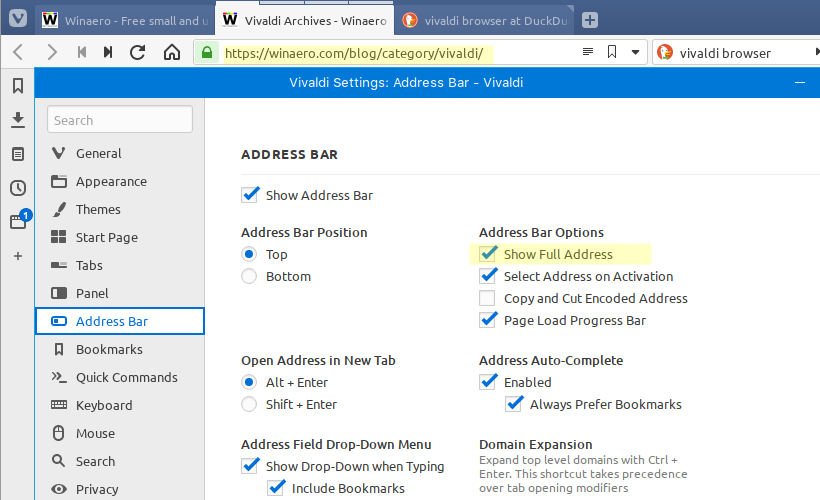Open Privacy settings category

pyautogui.click(x=120, y=489)
